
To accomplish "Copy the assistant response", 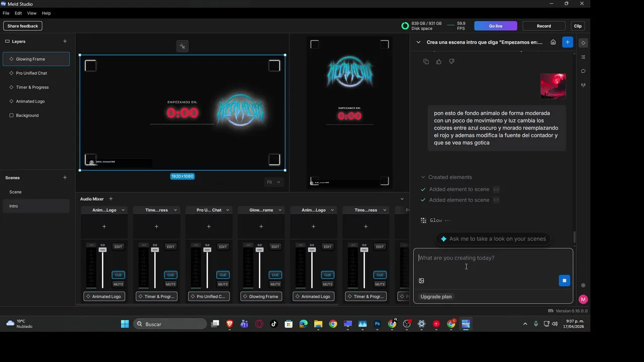I will point(426,61).
